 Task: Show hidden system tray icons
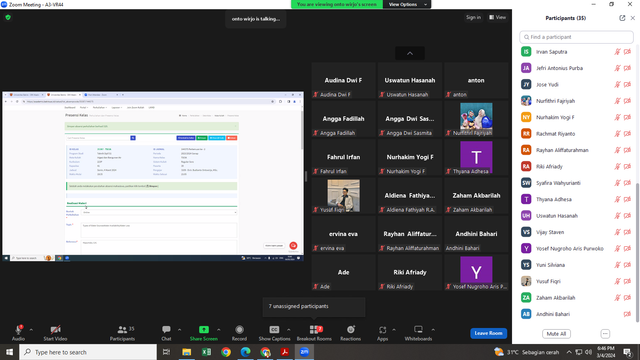point(569,352)
